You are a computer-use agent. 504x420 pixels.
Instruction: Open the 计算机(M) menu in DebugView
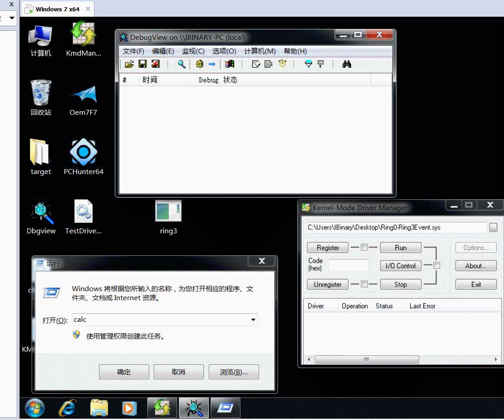(260, 51)
